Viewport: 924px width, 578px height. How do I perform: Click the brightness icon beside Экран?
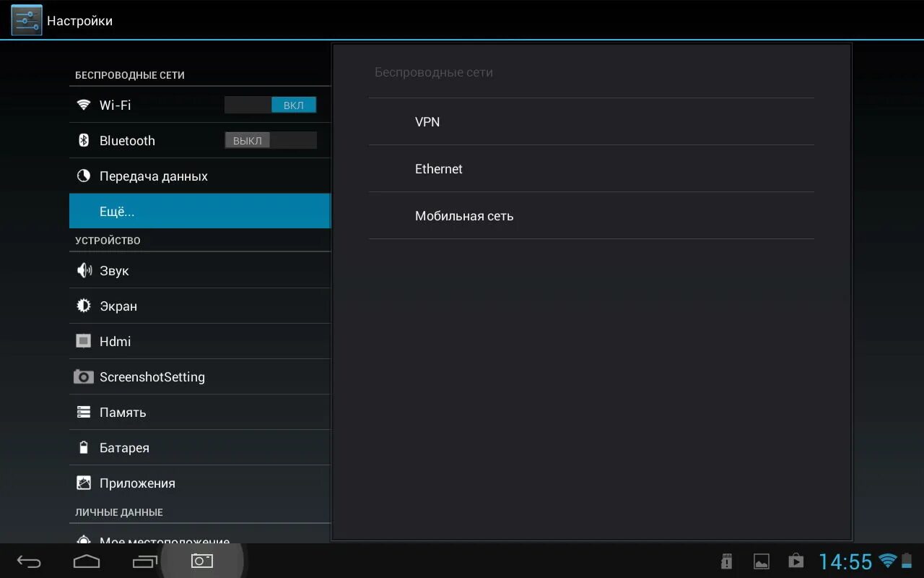pyautogui.click(x=84, y=306)
